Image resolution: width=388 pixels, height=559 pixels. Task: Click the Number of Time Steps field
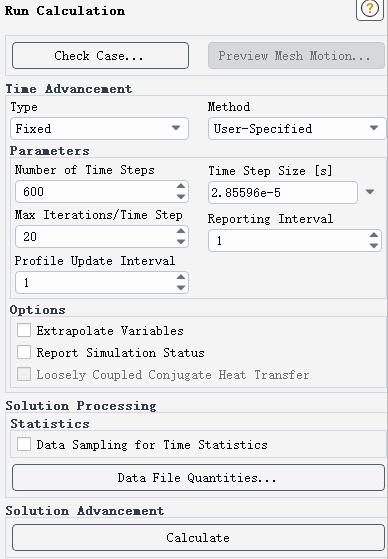click(102, 191)
